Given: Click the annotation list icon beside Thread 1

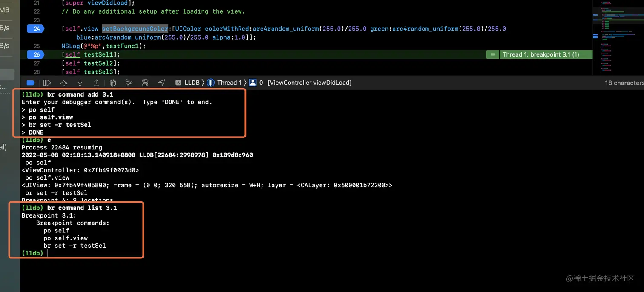Looking at the screenshot, I should click(x=492, y=54).
